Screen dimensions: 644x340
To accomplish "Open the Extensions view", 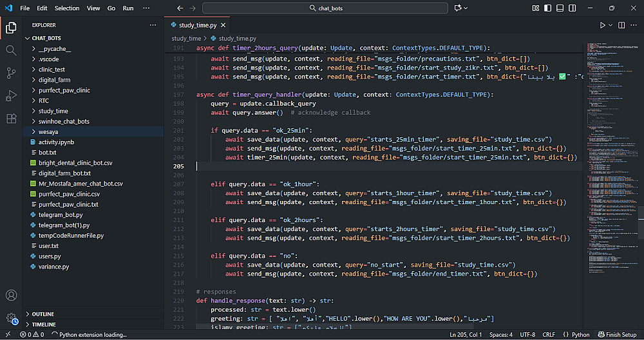I will [x=11, y=118].
